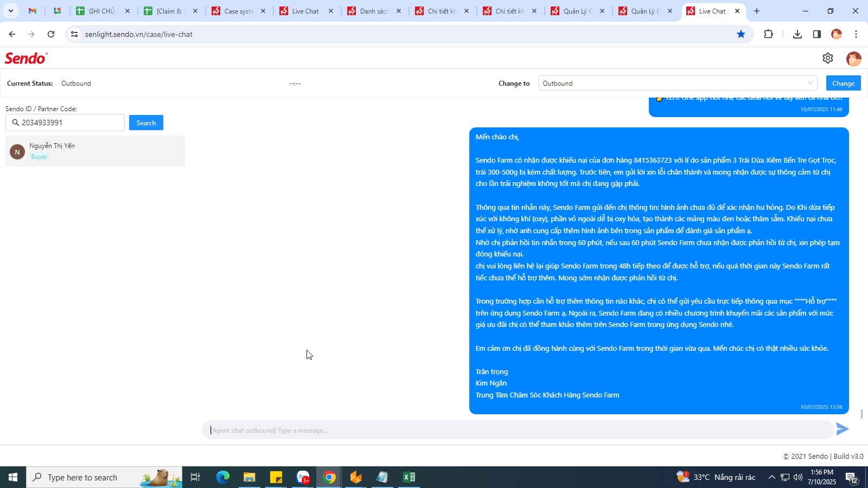The image size is (868, 488).
Task: Open network icon in system tray
Action: point(785,477)
